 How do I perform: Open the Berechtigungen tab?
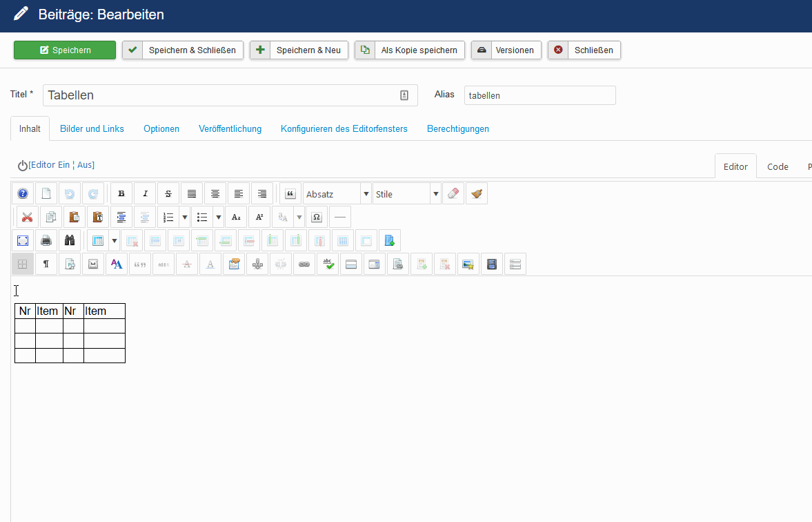tap(458, 128)
